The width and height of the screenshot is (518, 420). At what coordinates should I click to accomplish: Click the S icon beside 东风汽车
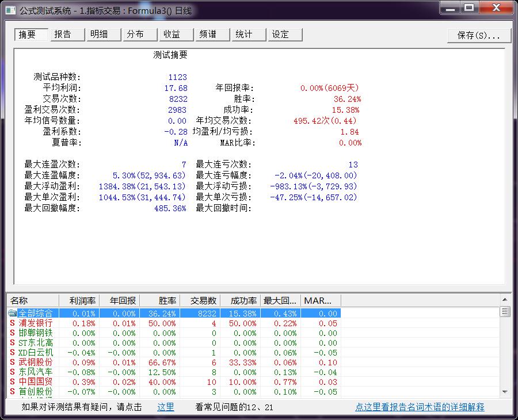point(12,372)
